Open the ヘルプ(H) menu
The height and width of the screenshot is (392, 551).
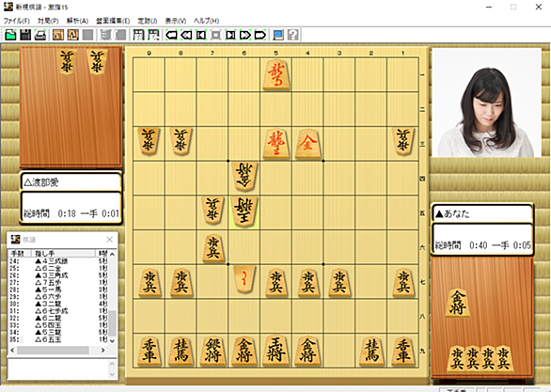click(x=206, y=21)
